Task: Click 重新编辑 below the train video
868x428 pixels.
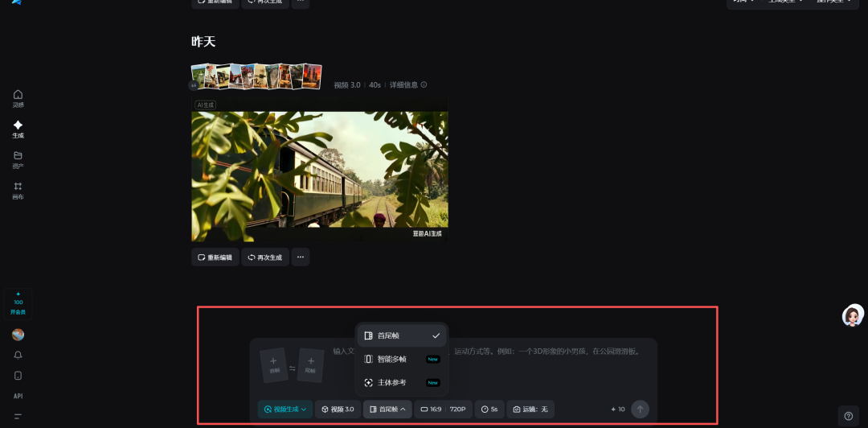Action: click(x=215, y=257)
